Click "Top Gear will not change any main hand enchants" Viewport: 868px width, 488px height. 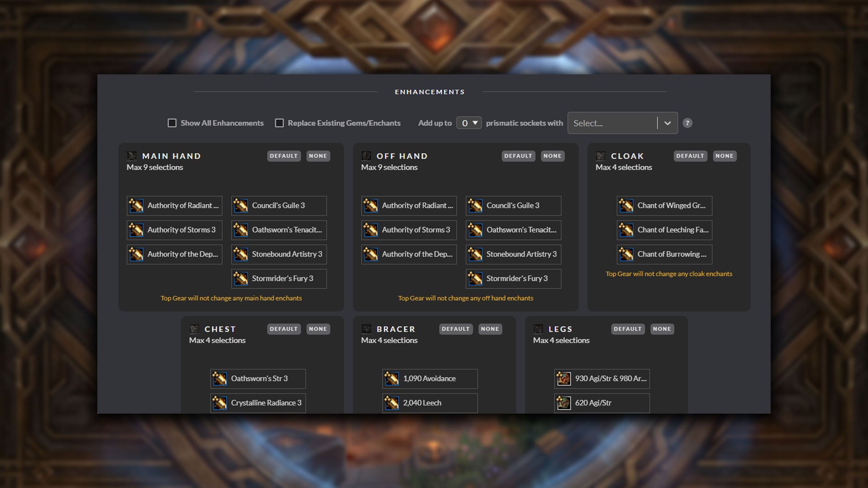click(x=231, y=298)
